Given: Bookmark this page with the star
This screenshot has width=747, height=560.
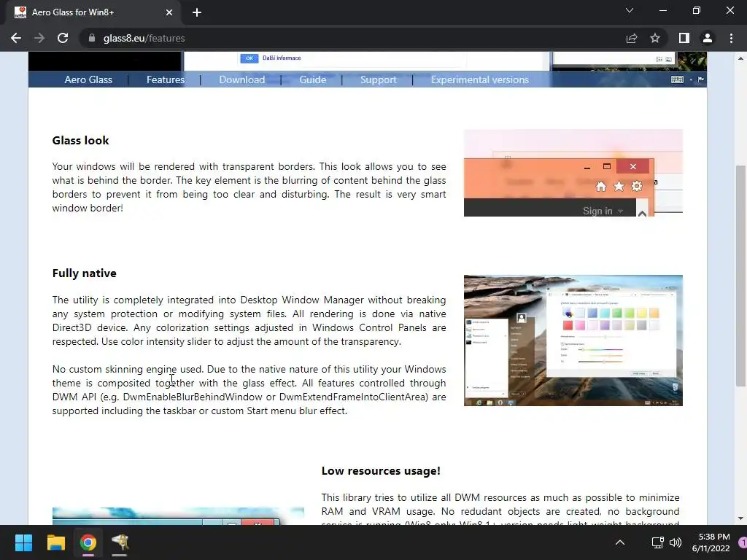Looking at the screenshot, I should coord(655,38).
